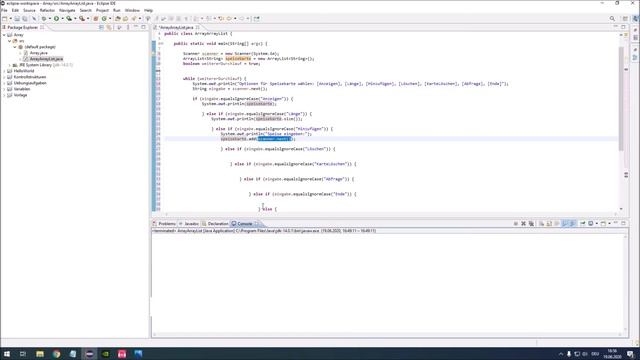
Task: Open the notification center in the system tray
Action: [x=630, y=354]
